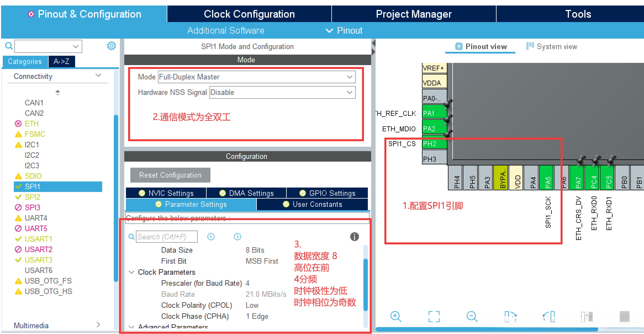Open the Hardware NSS Signal dropdown
644x334 pixels.
click(x=282, y=92)
